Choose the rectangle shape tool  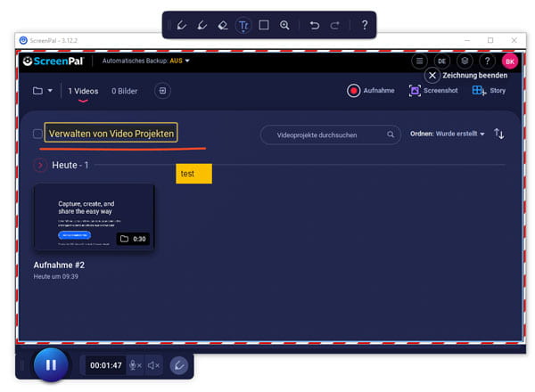point(264,25)
